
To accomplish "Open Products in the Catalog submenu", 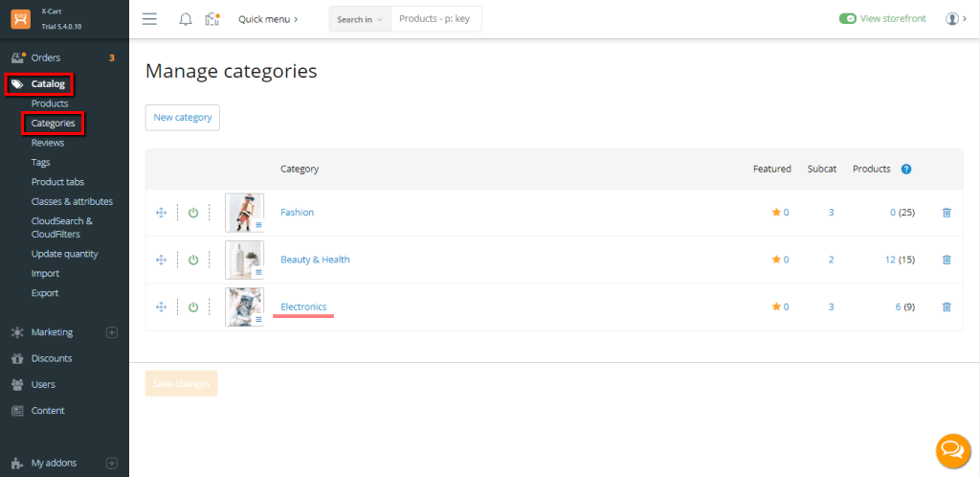I will (x=50, y=103).
